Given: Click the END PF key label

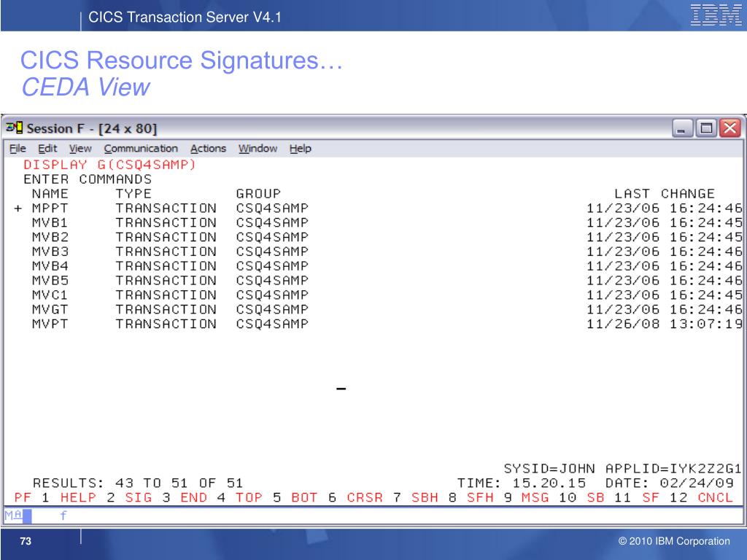Looking at the screenshot, I should tap(193, 497).
